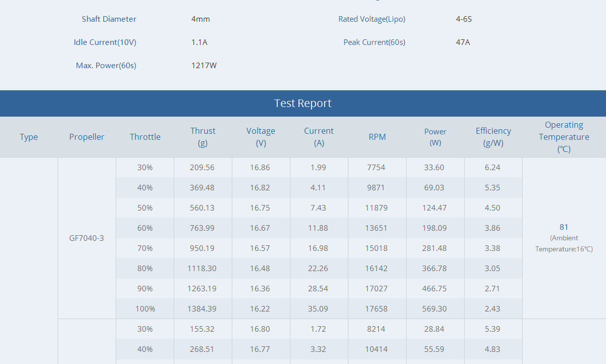Select thrust value 560.13
The width and height of the screenshot is (606, 364).
click(202, 207)
